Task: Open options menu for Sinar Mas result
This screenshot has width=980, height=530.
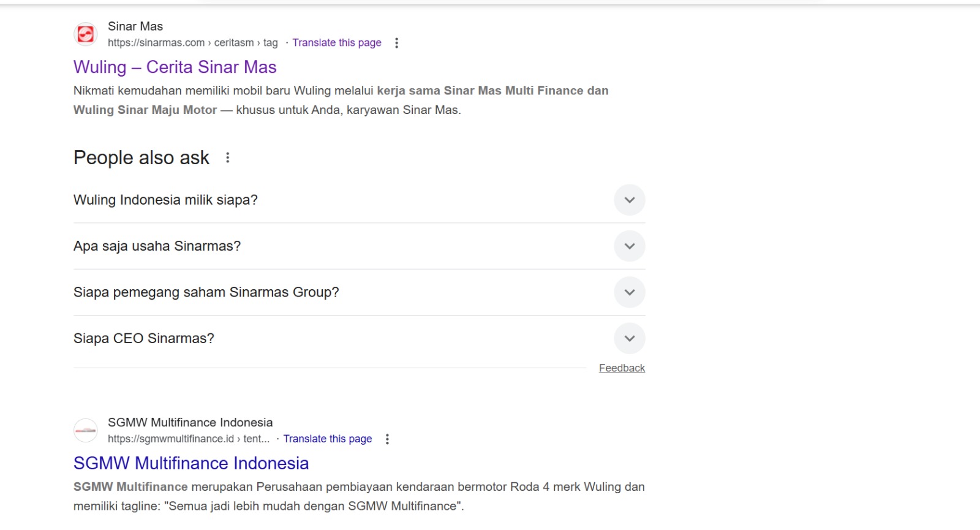Action: click(x=397, y=43)
